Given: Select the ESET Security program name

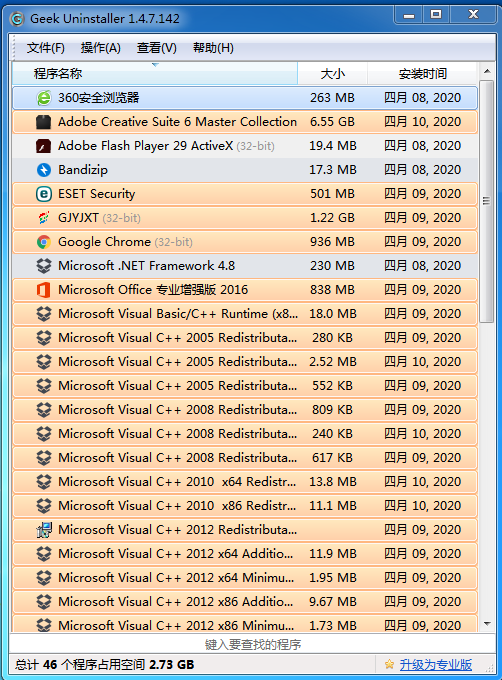Looking at the screenshot, I should pyautogui.click(x=97, y=194).
